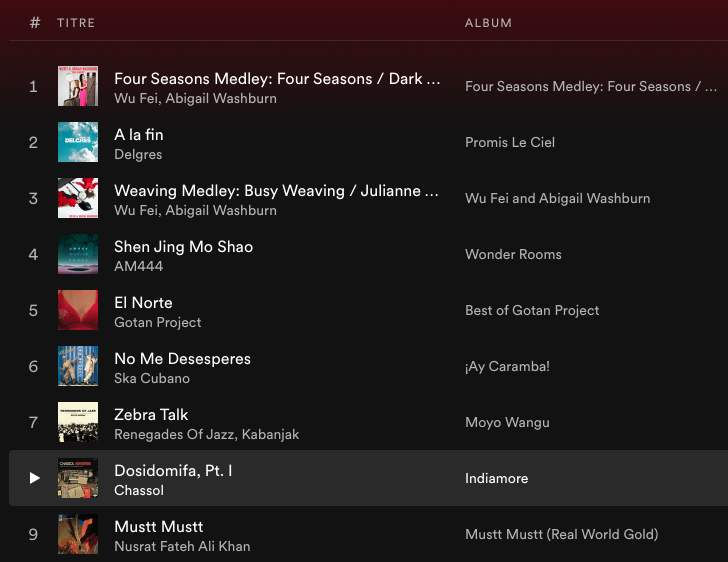This screenshot has height=562, width=728.
Task: Open the album Mustt Mustt (Real World Gold)
Action: click(562, 534)
